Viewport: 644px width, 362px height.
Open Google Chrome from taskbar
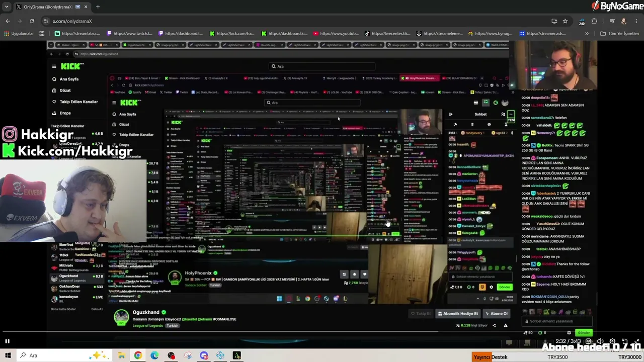[x=138, y=355]
